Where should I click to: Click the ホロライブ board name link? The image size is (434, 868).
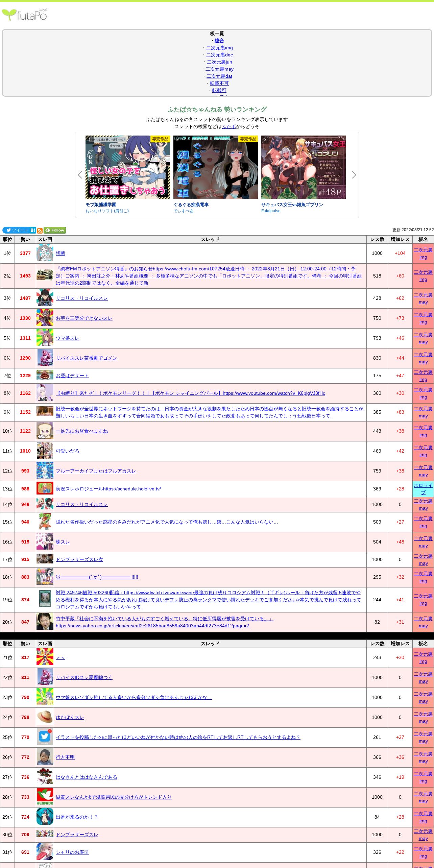423,489
